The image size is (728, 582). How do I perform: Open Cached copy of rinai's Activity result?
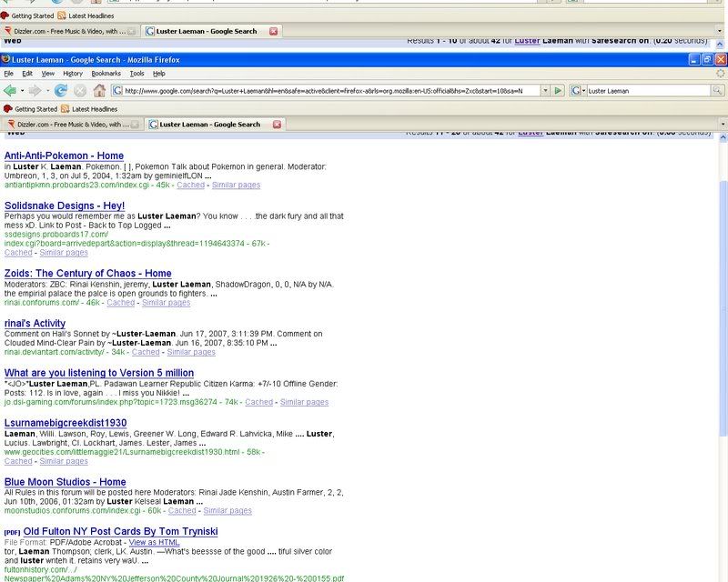[x=146, y=352]
